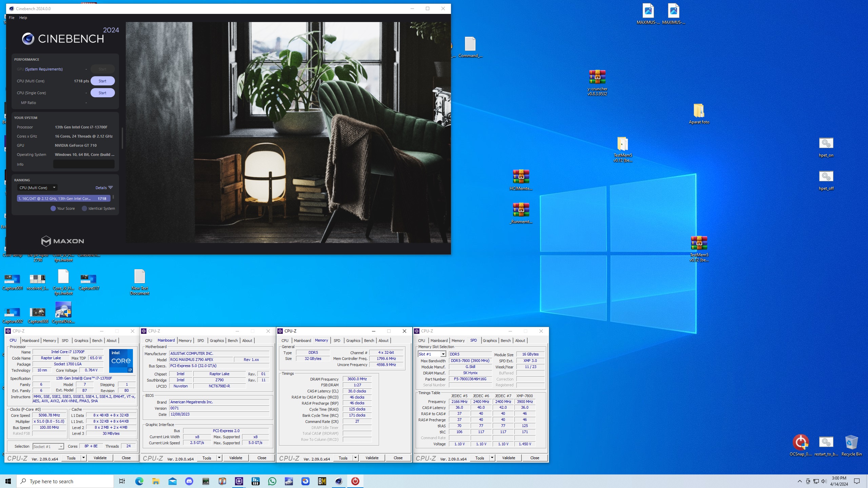This screenshot has width=868, height=488.
Task: Open the CPU-Z taskbar icon
Action: point(239,481)
